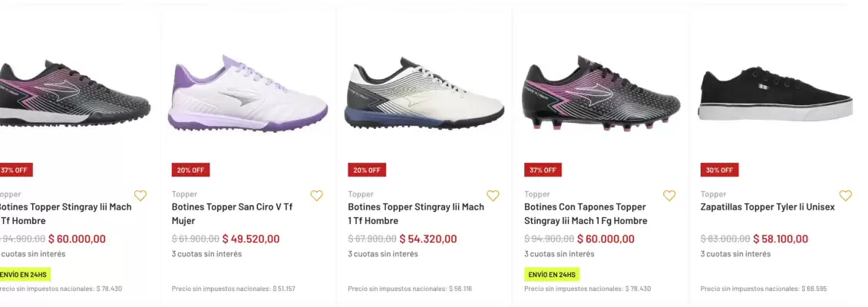
Task: Select the white Stingray turf boot image
Action: [x=424, y=94]
